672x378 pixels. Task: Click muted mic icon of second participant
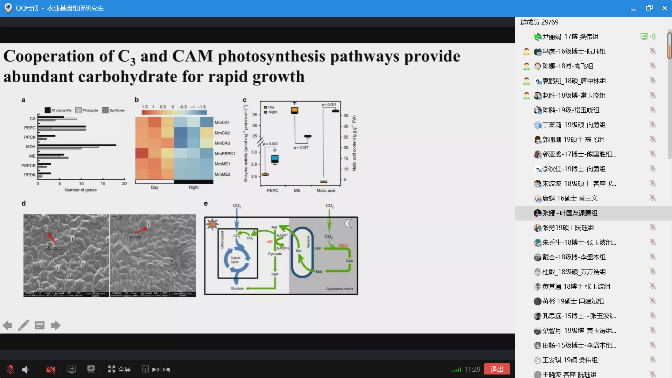[x=653, y=51]
